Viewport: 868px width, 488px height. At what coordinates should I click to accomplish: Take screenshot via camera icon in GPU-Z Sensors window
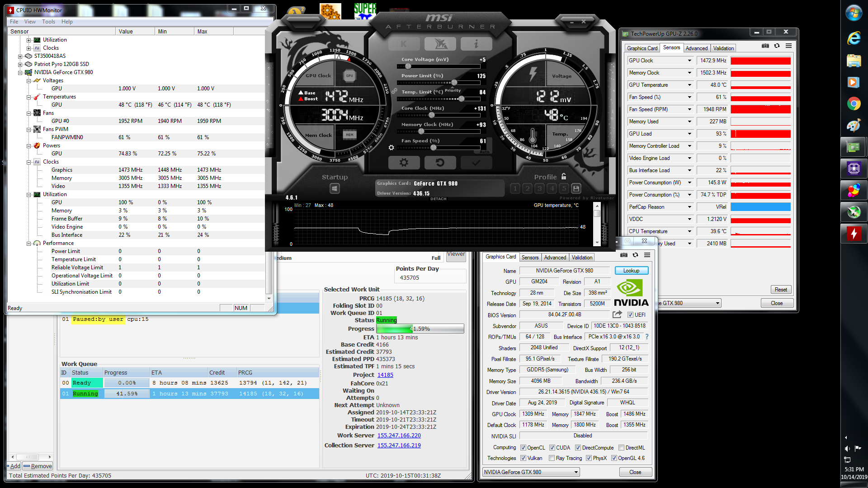click(x=765, y=46)
